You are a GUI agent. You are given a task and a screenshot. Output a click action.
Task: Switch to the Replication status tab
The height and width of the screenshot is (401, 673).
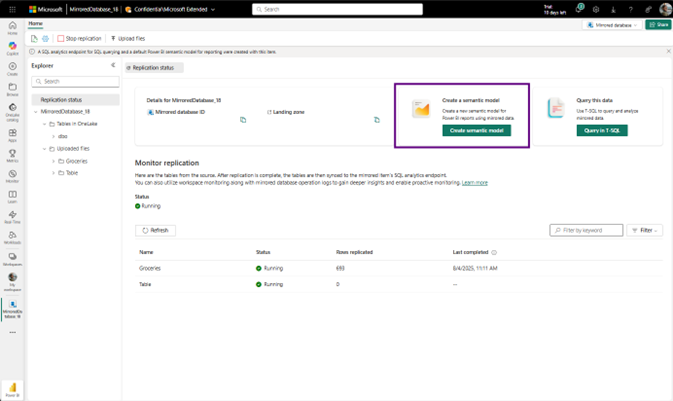click(151, 68)
